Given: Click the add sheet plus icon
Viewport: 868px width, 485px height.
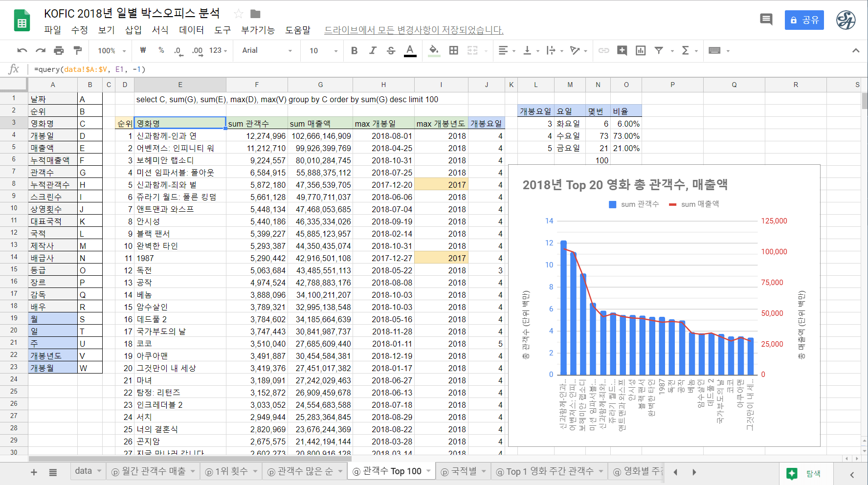Looking at the screenshot, I should (34, 472).
